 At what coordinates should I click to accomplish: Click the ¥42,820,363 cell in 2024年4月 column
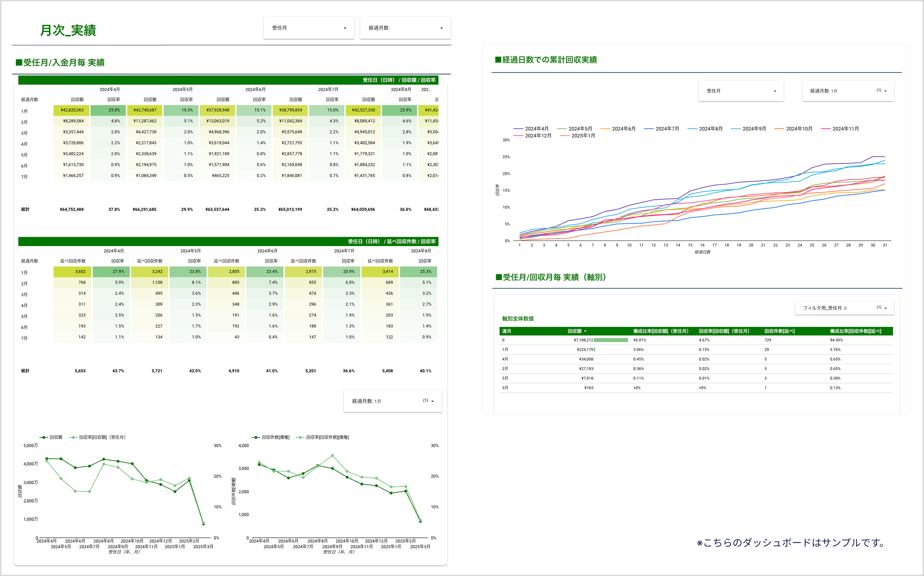tap(72, 110)
